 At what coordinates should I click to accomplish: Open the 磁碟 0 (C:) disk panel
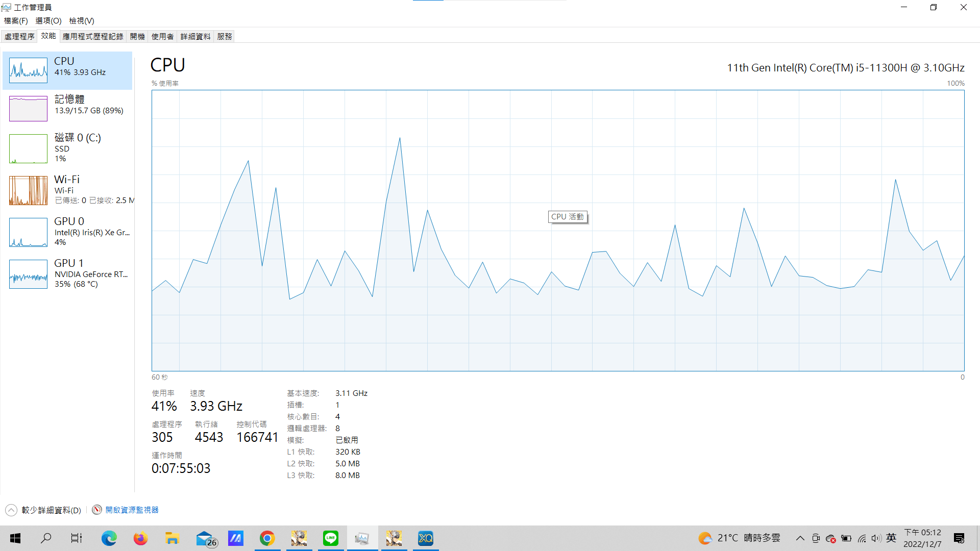point(67,147)
